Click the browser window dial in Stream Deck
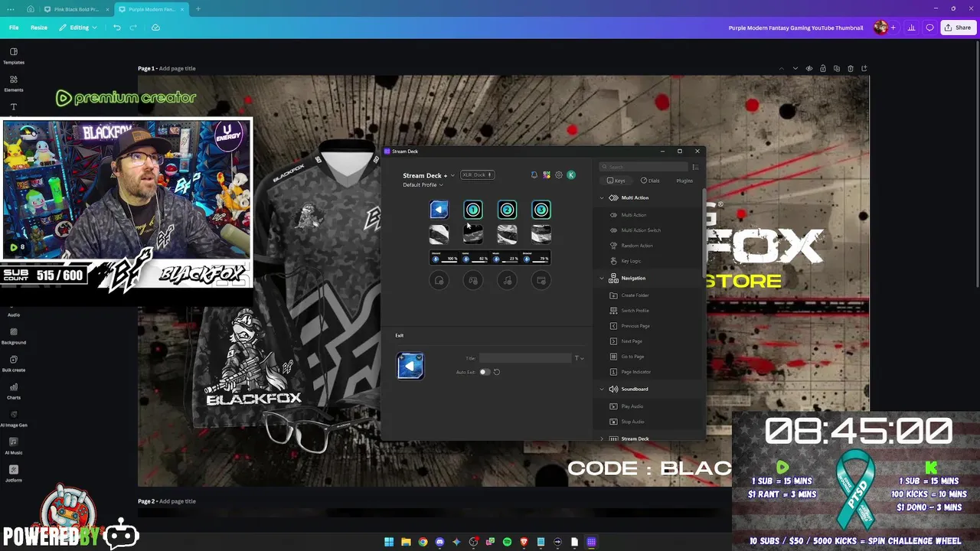This screenshot has height=551, width=980. point(541,281)
